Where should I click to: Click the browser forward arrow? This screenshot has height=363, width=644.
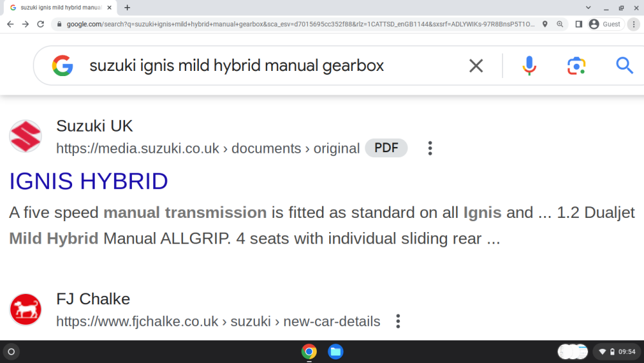[26, 25]
